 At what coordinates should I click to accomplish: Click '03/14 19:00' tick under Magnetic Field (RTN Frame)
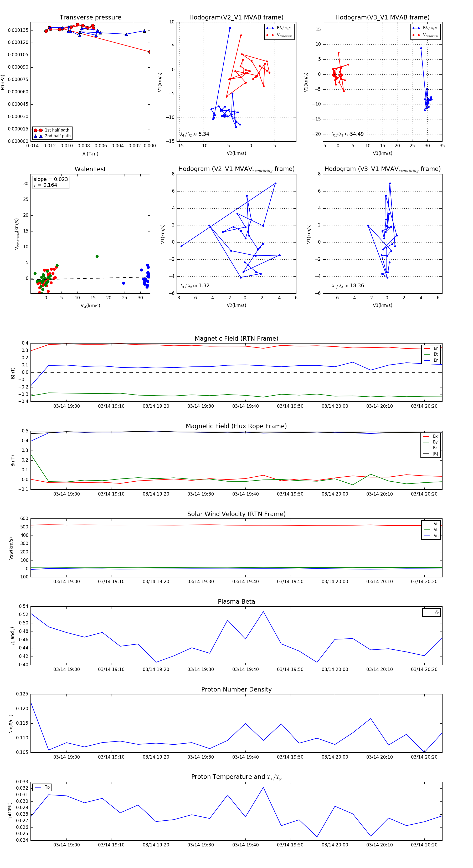click(x=67, y=406)
